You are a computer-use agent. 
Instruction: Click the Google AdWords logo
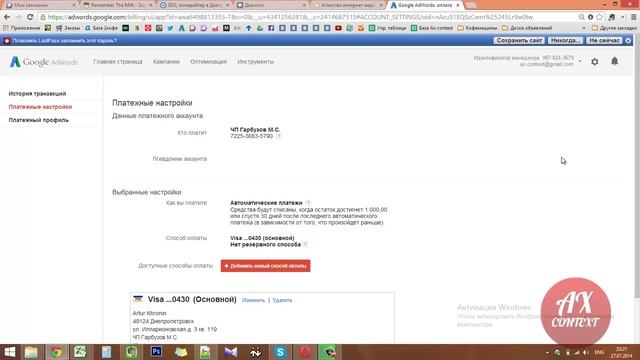44,62
